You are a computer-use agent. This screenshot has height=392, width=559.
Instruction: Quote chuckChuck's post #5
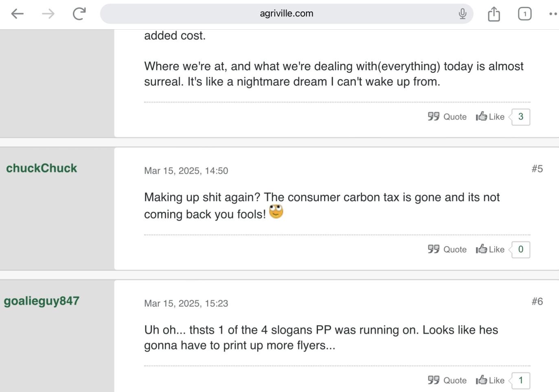(447, 249)
